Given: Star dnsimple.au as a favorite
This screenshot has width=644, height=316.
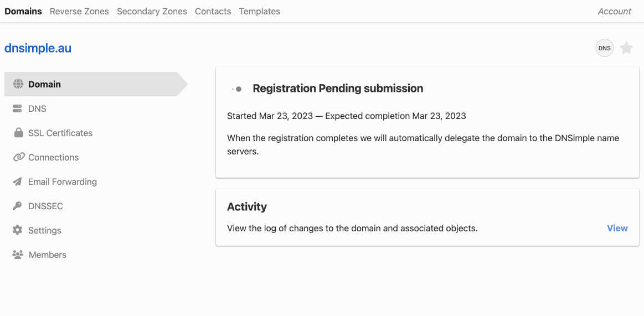Looking at the screenshot, I should coord(626,48).
